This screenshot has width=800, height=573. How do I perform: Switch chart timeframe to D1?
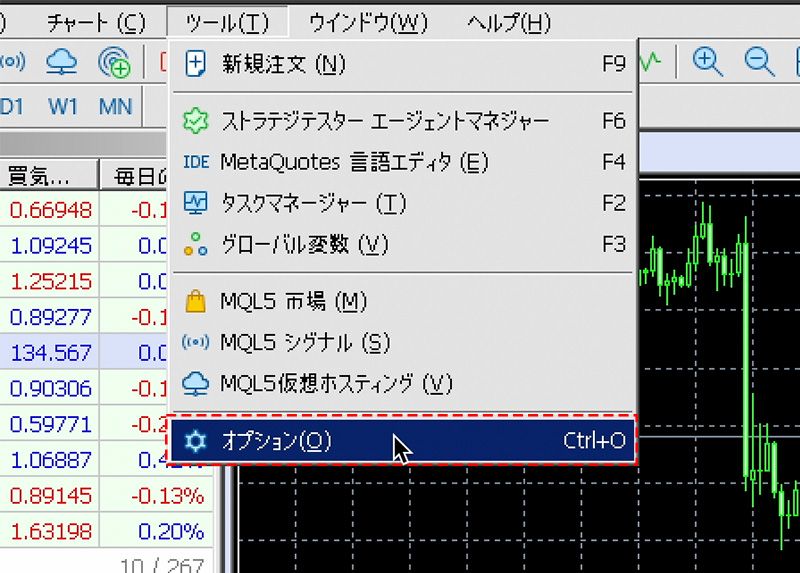(x=12, y=106)
